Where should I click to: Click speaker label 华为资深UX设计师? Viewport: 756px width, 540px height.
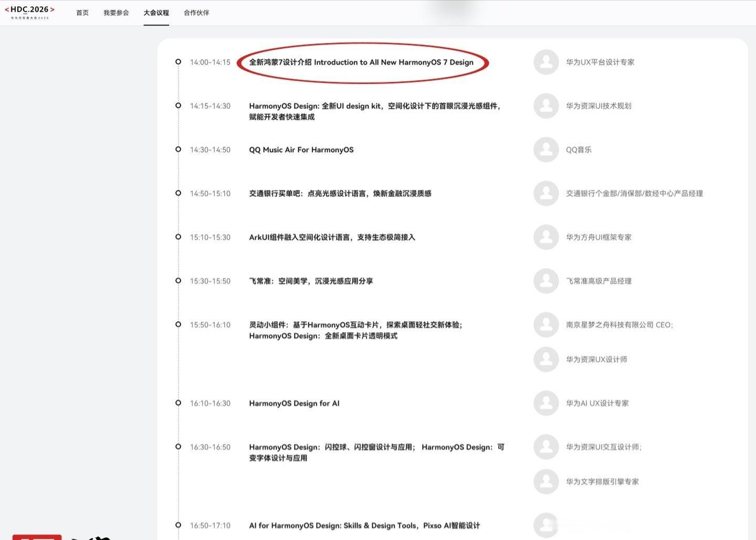pos(596,359)
